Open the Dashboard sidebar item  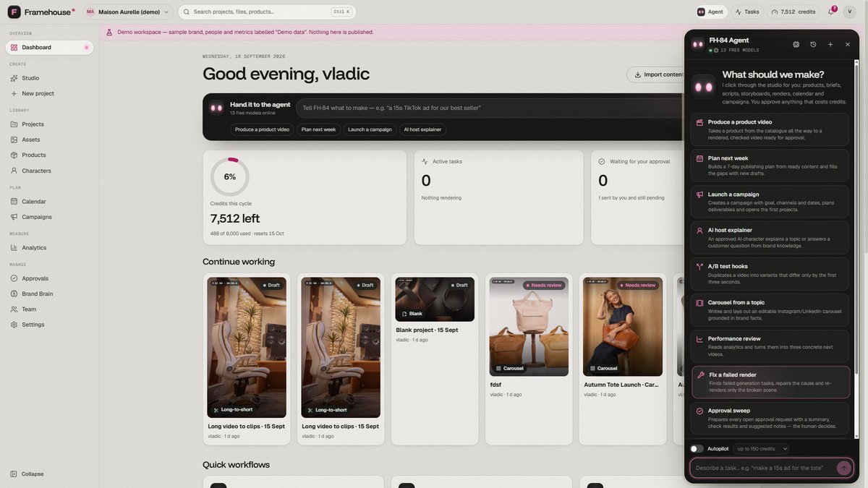tap(49, 47)
